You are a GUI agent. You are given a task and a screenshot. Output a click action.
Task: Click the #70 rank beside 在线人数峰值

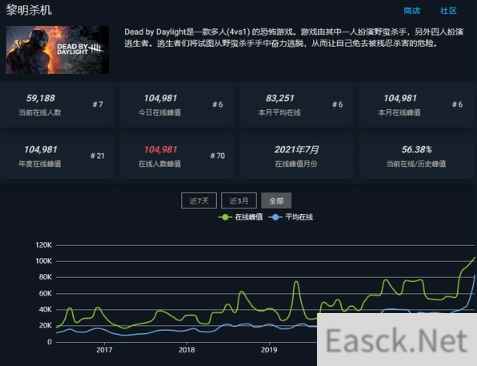click(x=217, y=156)
